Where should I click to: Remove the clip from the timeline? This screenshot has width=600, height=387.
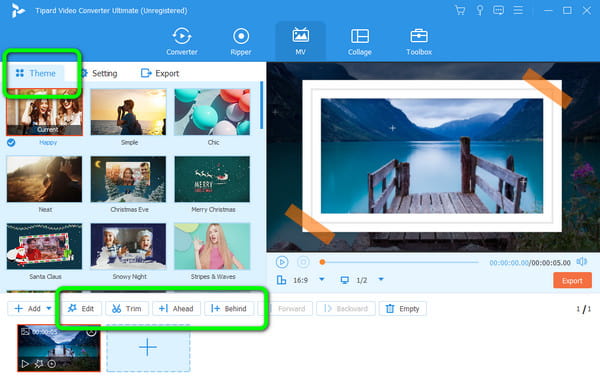[91, 332]
